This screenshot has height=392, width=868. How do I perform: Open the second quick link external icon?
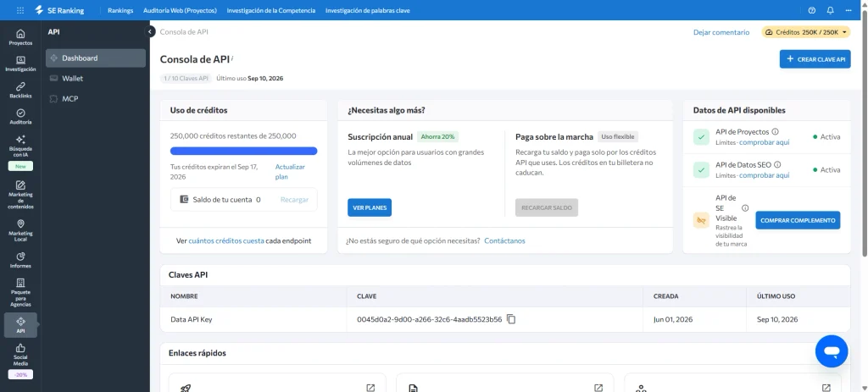(598, 388)
